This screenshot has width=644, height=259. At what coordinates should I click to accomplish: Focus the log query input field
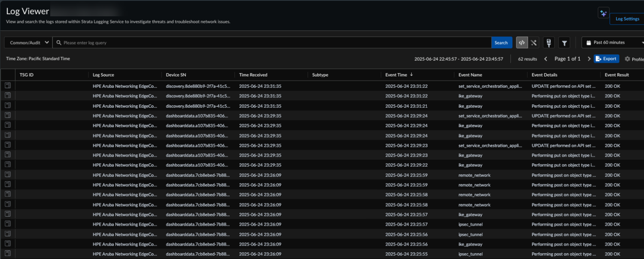pos(275,42)
